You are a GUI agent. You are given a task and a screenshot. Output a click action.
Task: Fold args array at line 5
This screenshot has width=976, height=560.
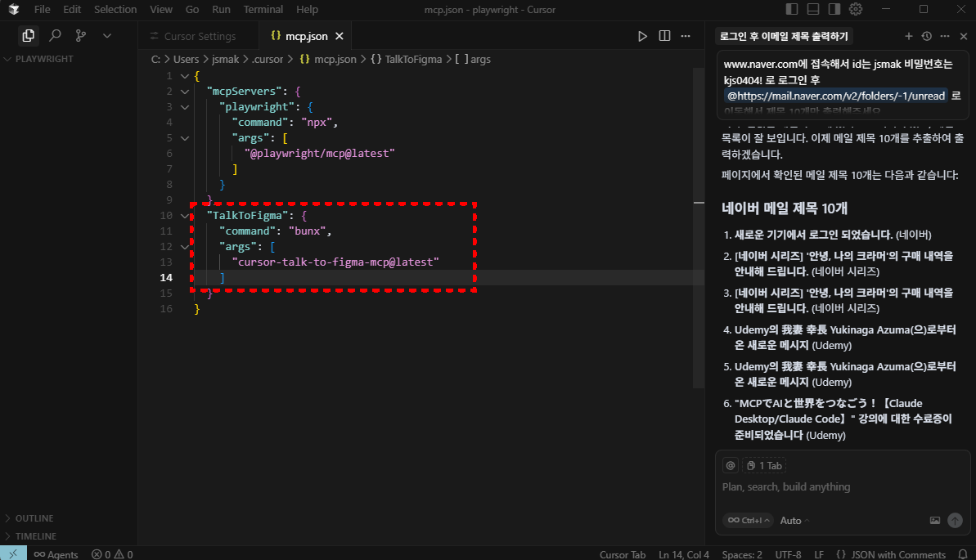coord(185,138)
